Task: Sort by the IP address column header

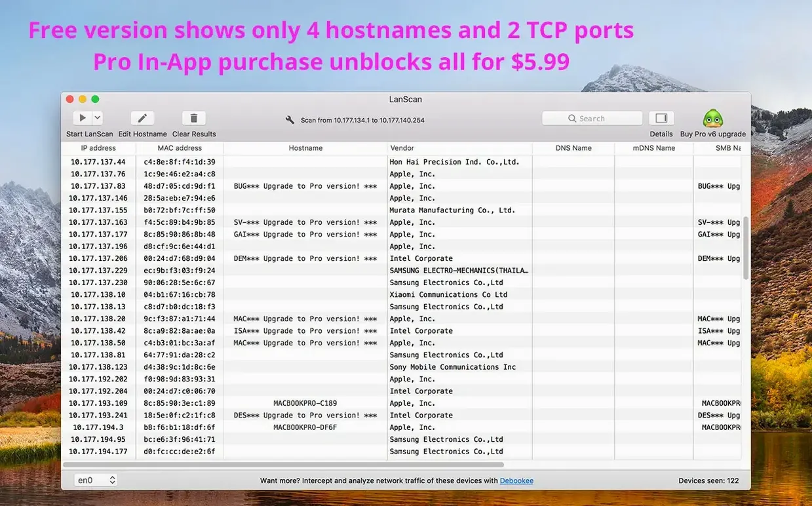Action: pos(98,148)
